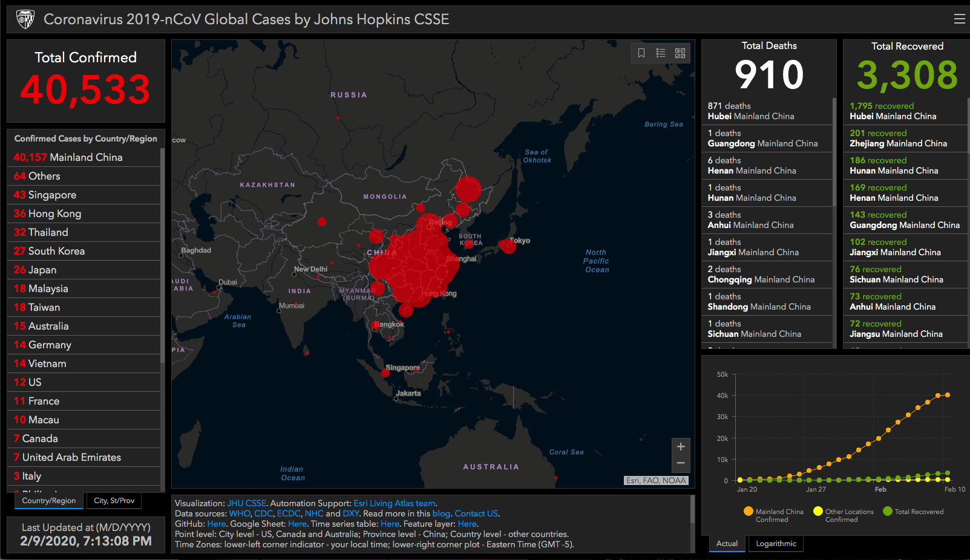The height and width of the screenshot is (560, 970).
Task: Switch to the Country/Region tab
Action: pyautogui.click(x=49, y=501)
